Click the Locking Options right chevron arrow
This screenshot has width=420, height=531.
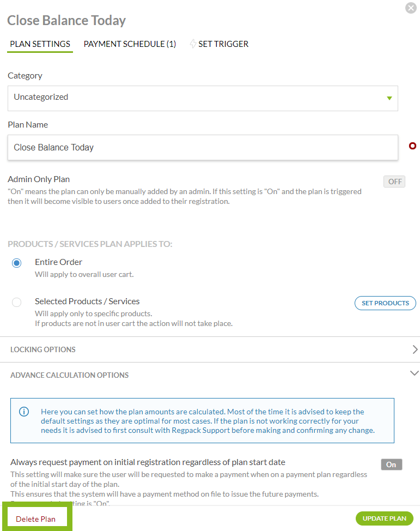(x=415, y=349)
